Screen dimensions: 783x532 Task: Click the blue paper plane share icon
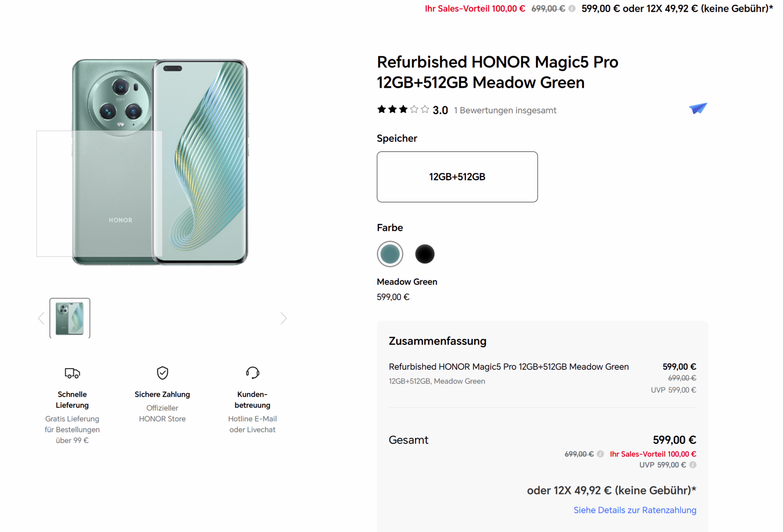698,108
